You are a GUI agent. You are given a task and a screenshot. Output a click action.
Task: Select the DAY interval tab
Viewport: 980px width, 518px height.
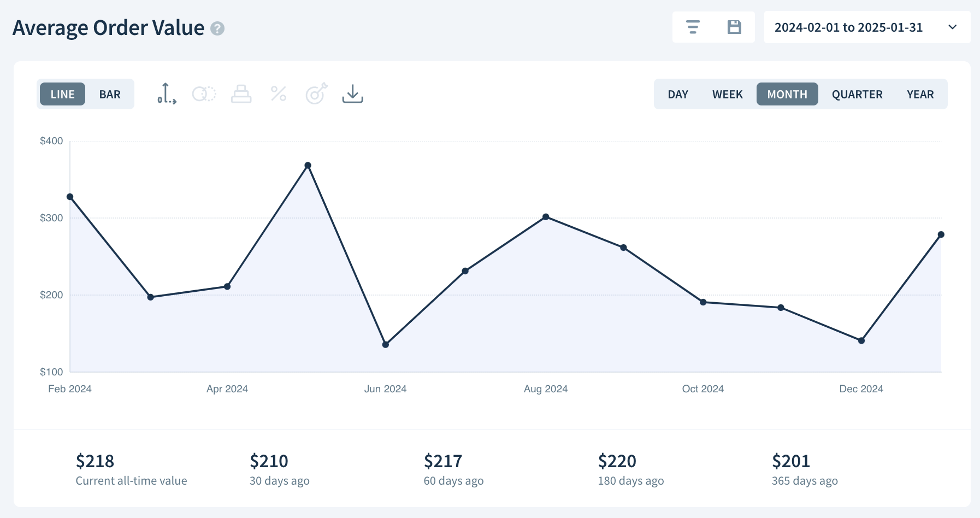[678, 94]
